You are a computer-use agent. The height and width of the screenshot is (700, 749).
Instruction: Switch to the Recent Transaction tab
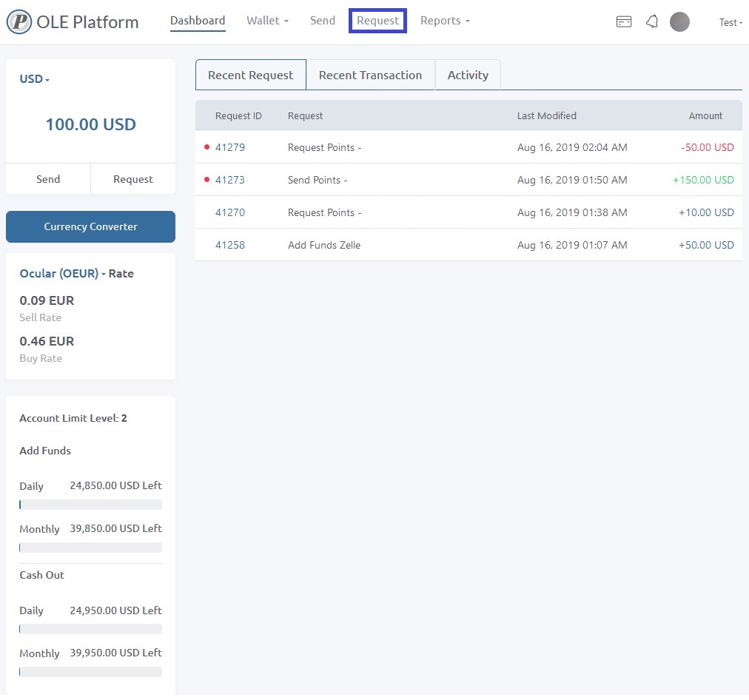click(370, 75)
